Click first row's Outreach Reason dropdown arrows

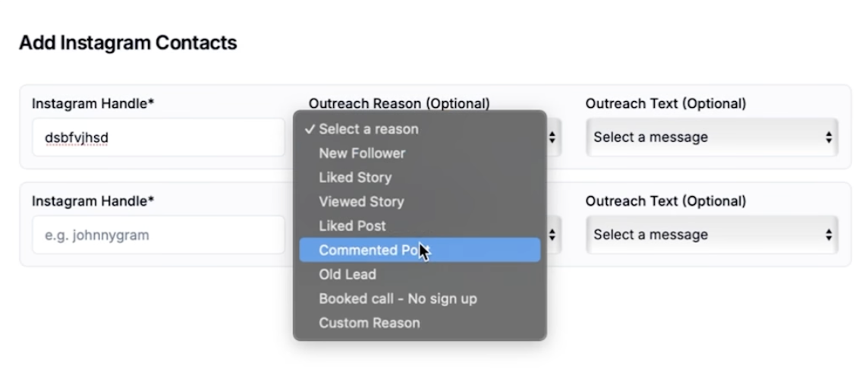552,137
